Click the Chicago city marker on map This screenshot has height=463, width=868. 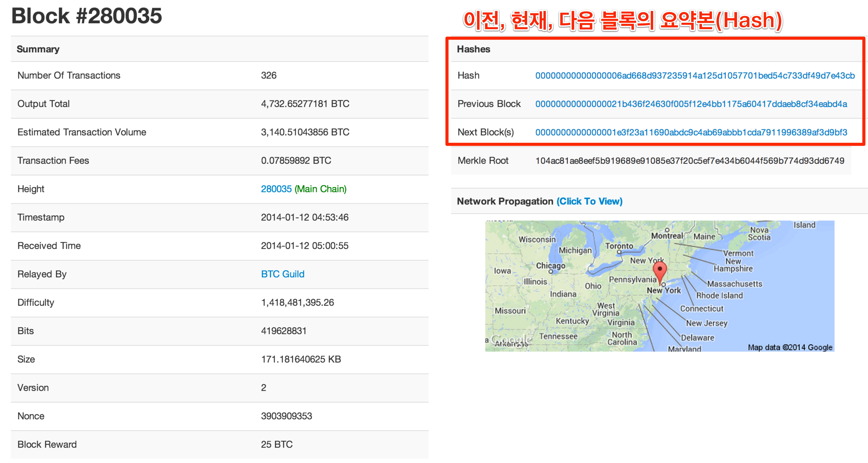[551, 272]
